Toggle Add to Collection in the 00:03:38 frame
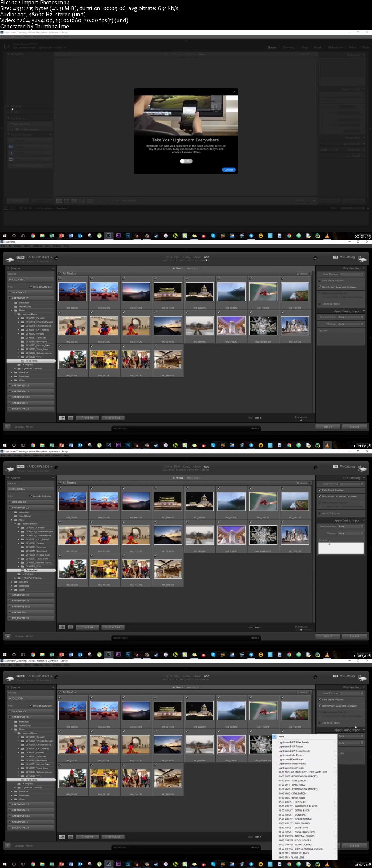Viewport: 372px width, 868px height. [320, 304]
